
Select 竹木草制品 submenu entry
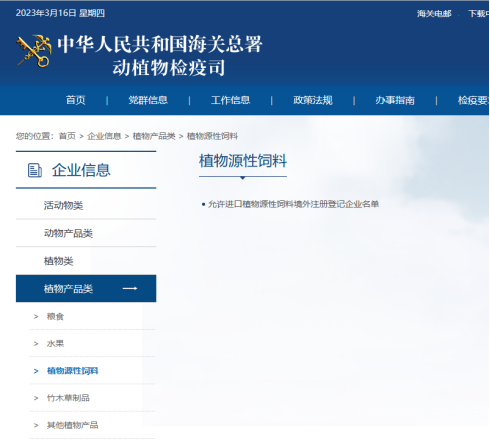(68, 398)
